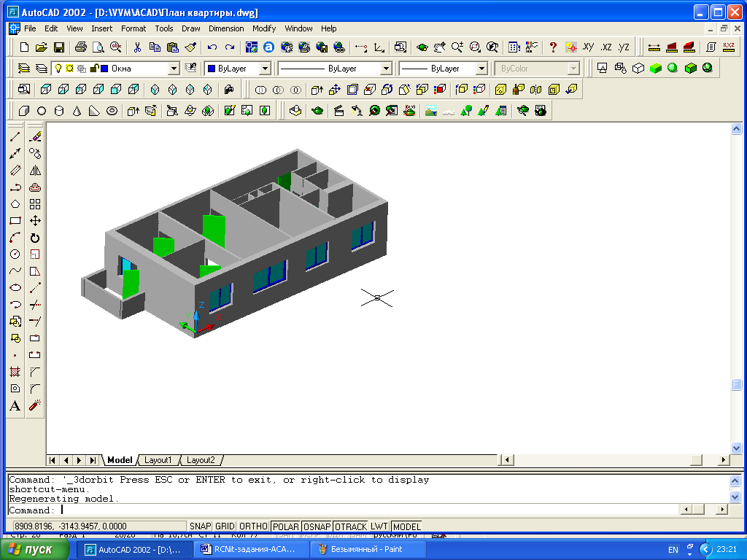The image size is (747, 560).
Task: Open the Windows пуск Start button
Action: [x=34, y=549]
